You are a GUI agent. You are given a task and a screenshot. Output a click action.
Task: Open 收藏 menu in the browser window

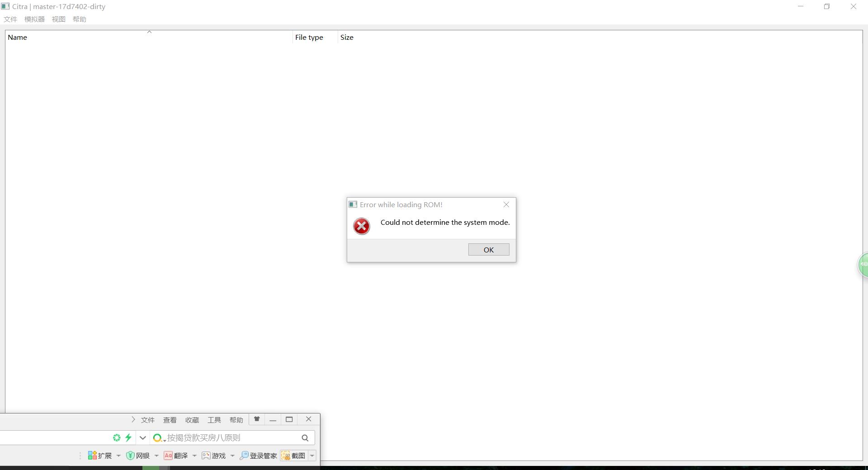(192, 420)
